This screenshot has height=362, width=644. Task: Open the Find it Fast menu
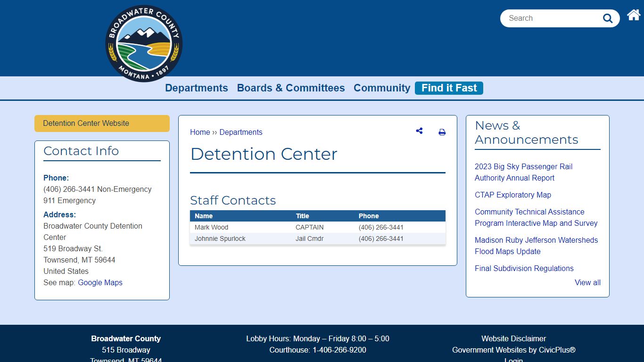449,88
